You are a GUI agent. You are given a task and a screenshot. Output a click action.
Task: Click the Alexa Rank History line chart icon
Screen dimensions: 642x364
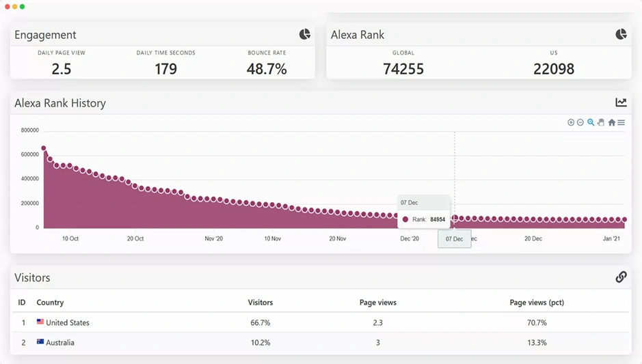tap(621, 102)
